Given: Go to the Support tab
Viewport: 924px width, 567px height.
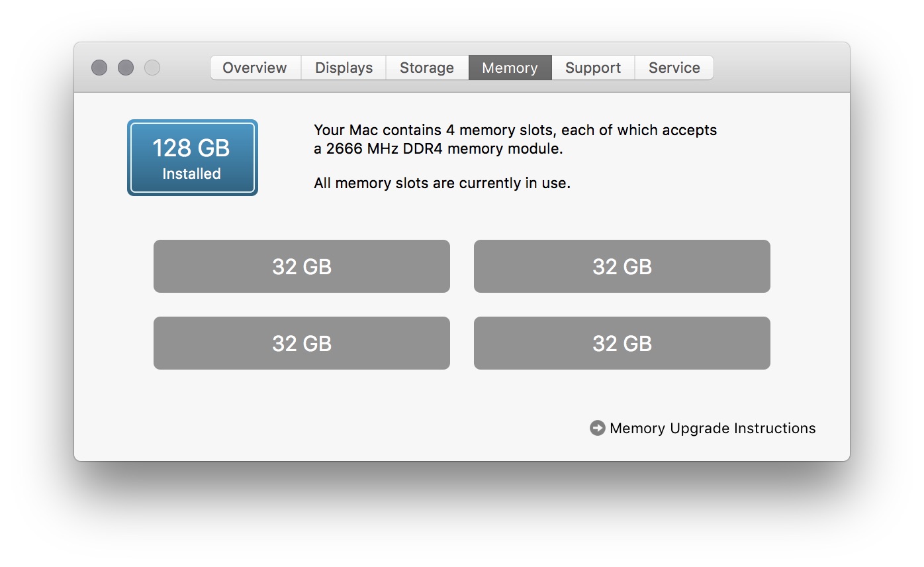Looking at the screenshot, I should (593, 68).
